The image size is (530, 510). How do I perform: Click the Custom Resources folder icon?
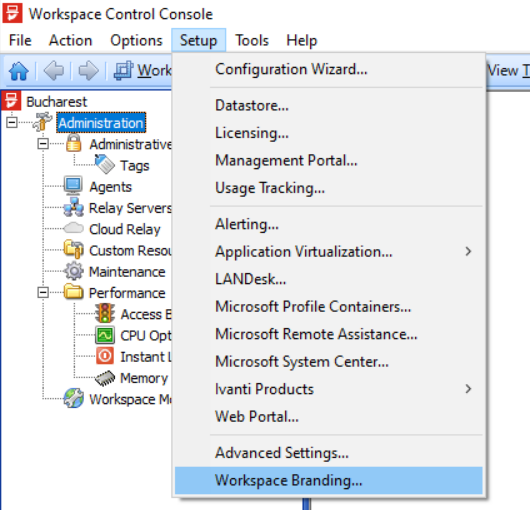[x=73, y=249]
